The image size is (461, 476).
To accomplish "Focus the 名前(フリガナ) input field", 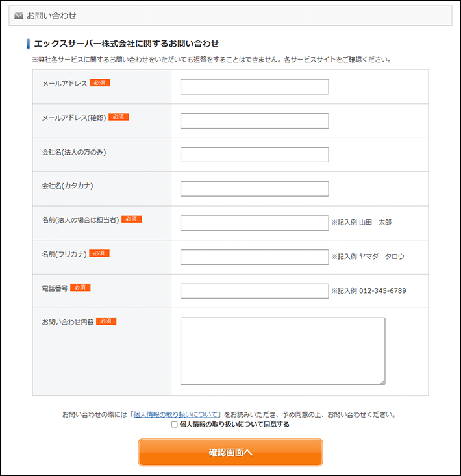I will pyautogui.click(x=255, y=257).
